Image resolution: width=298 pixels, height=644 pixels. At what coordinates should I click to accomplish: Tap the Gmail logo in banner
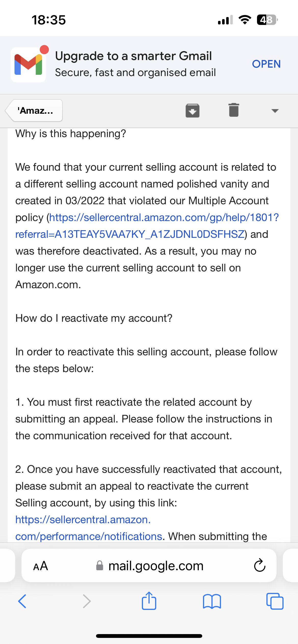click(x=28, y=65)
